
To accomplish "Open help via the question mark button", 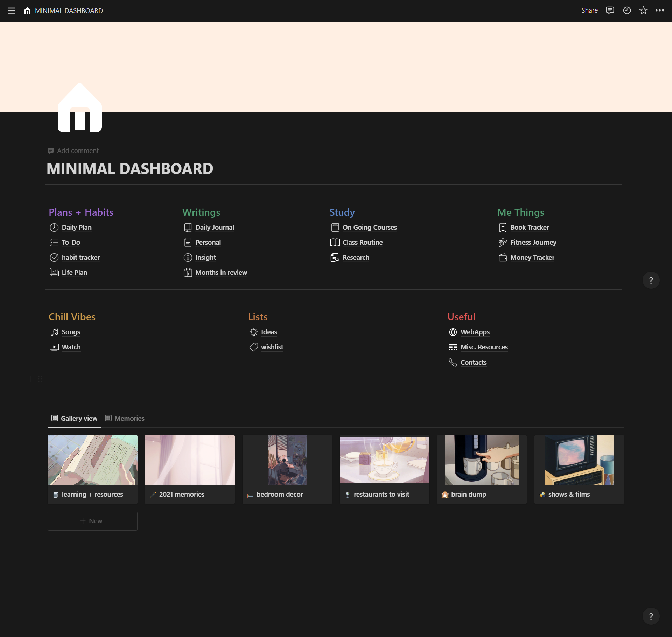I will pos(651,280).
